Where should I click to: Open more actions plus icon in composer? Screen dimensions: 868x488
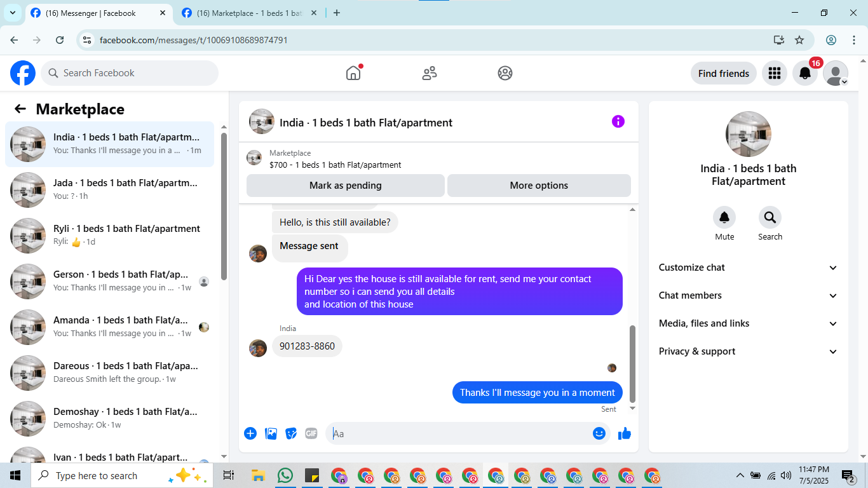250,433
